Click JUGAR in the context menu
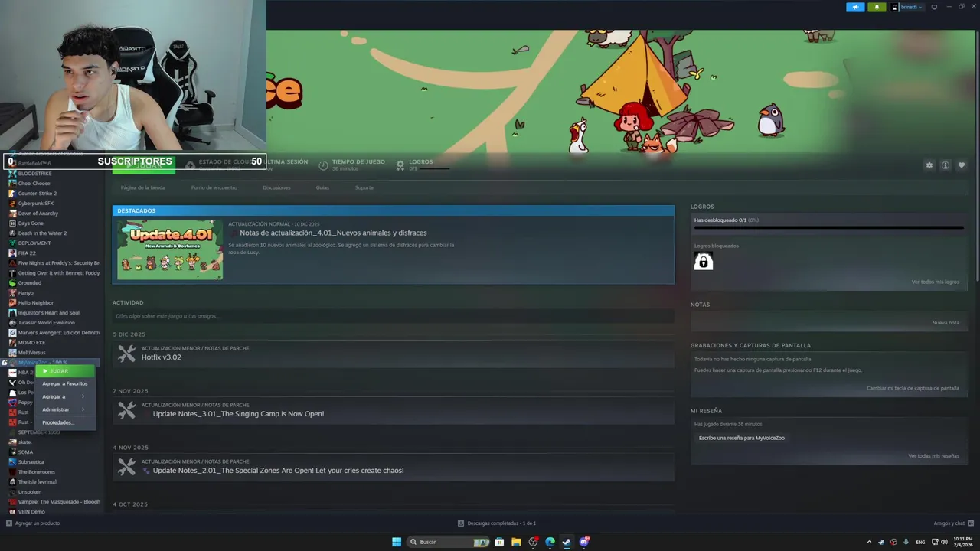 pos(65,371)
